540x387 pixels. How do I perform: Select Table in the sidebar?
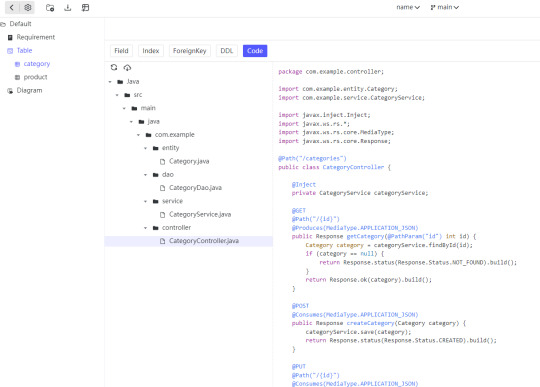pyautogui.click(x=24, y=51)
